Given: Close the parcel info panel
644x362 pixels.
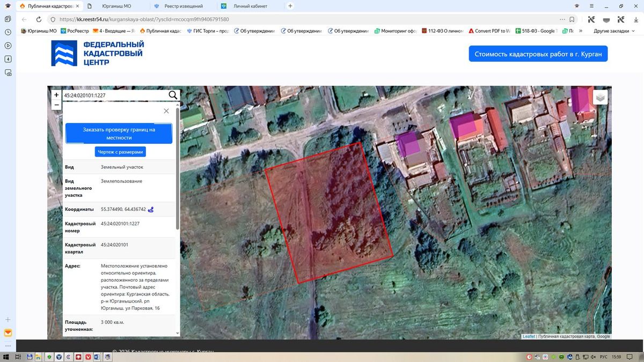Looking at the screenshot, I should click(166, 111).
